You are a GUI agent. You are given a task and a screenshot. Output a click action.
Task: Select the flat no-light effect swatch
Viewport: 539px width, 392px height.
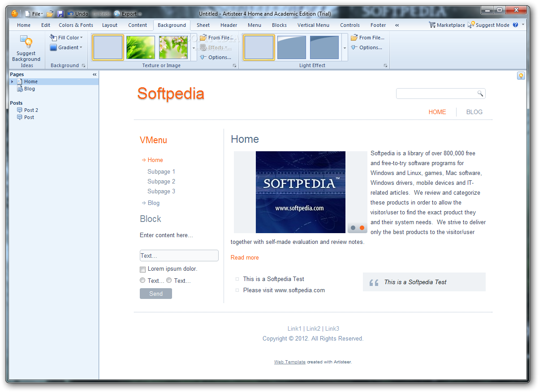pyautogui.click(x=259, y=47)
